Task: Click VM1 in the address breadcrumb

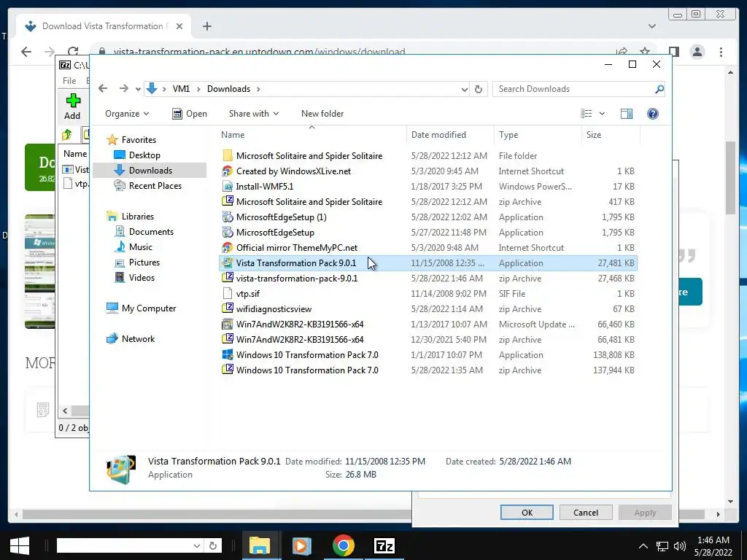Action: point(181,89)
